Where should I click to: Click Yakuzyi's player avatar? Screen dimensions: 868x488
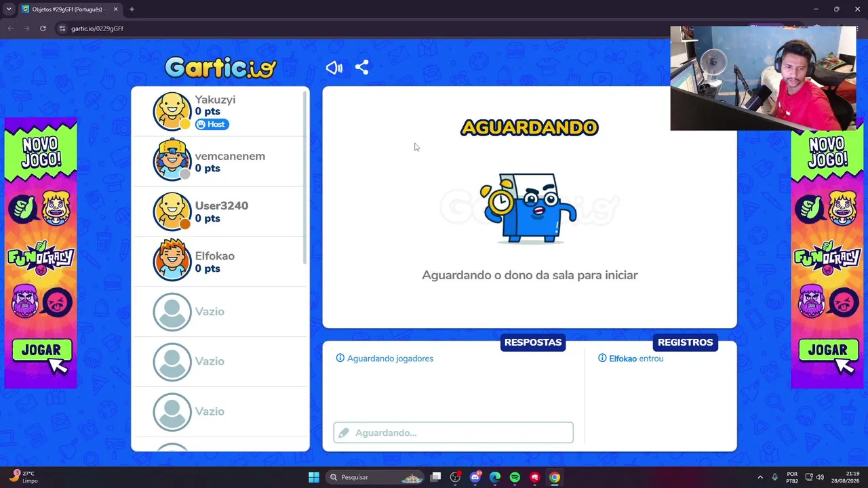[172, 111]
